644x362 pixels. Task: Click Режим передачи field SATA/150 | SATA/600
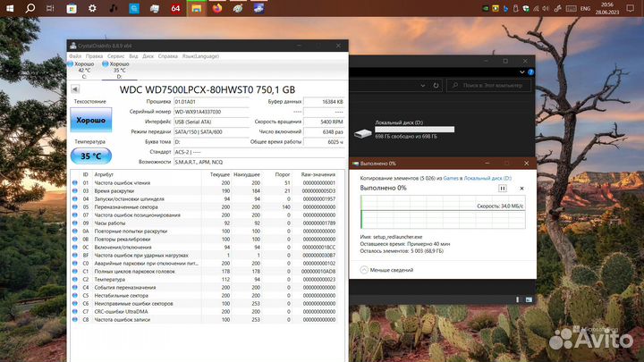click(x=211, y=131)
